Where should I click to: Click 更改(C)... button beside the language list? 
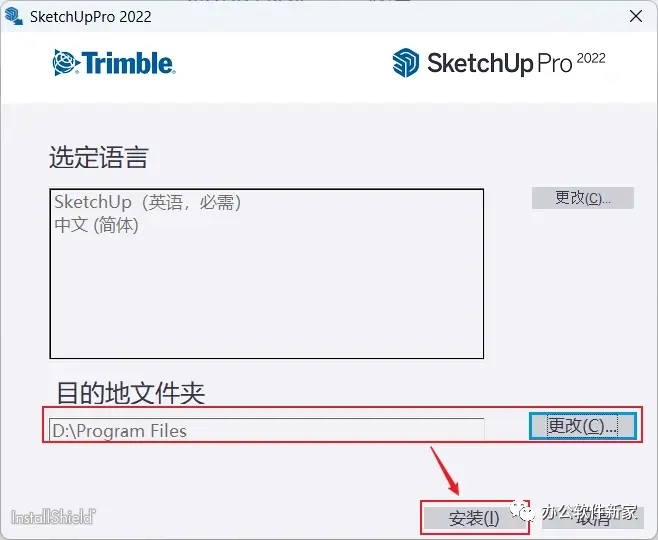click(582, 198)
